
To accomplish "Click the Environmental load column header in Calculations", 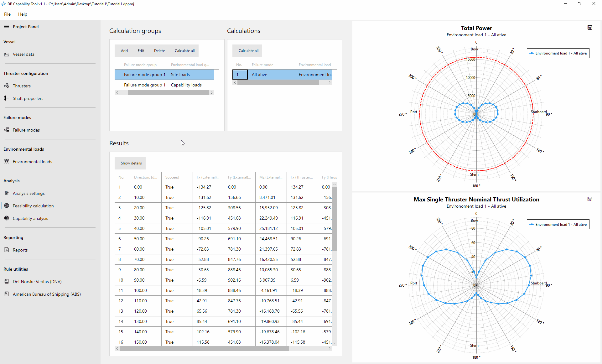I will (314, 65).
